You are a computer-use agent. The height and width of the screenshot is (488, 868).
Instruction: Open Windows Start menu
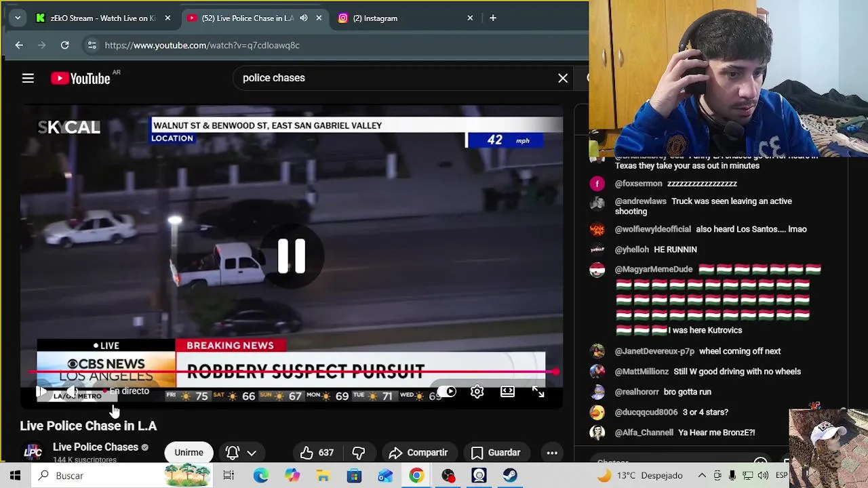pyautogui.click(x=15, y=476)
